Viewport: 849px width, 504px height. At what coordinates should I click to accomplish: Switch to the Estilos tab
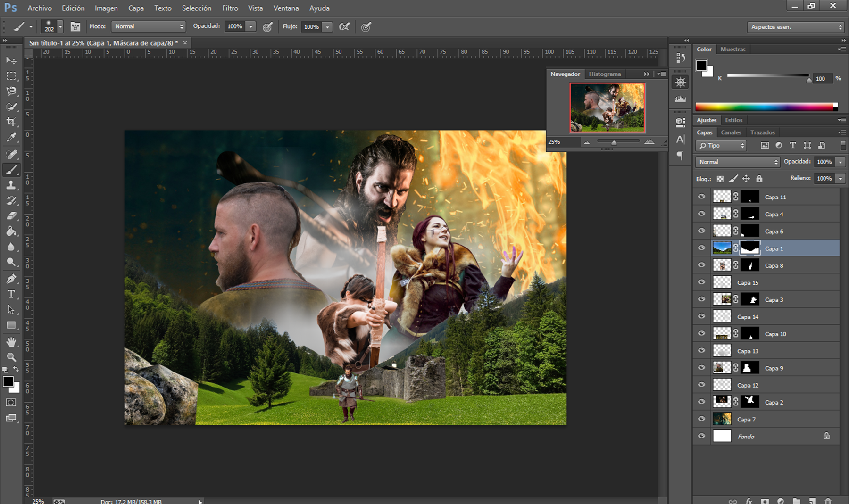click(733, 120)
